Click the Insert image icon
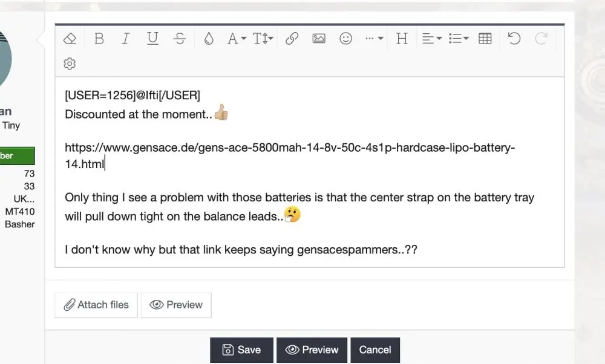The height and width of the screenshot is (364, 605). coord(319,39)
